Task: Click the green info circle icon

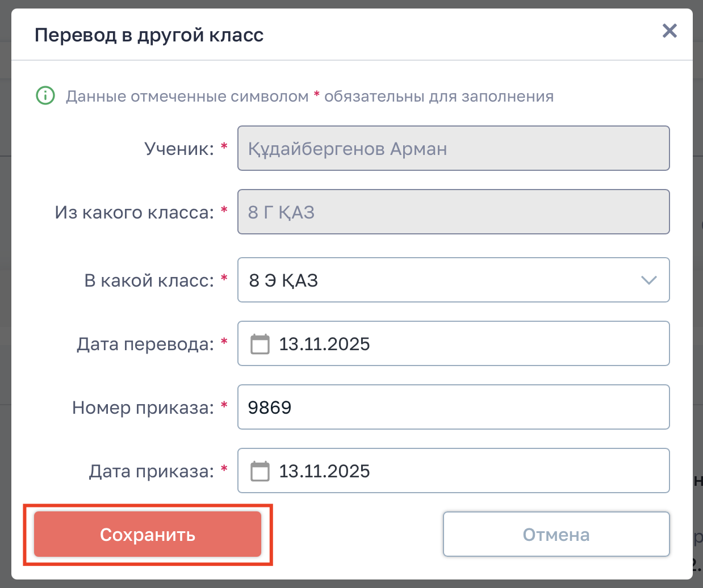Action: pos(45,95)
